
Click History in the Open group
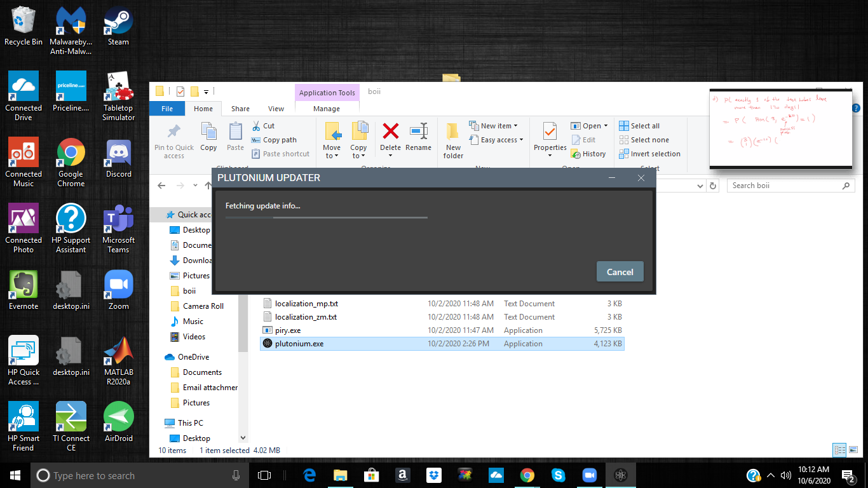click(588, 154)
